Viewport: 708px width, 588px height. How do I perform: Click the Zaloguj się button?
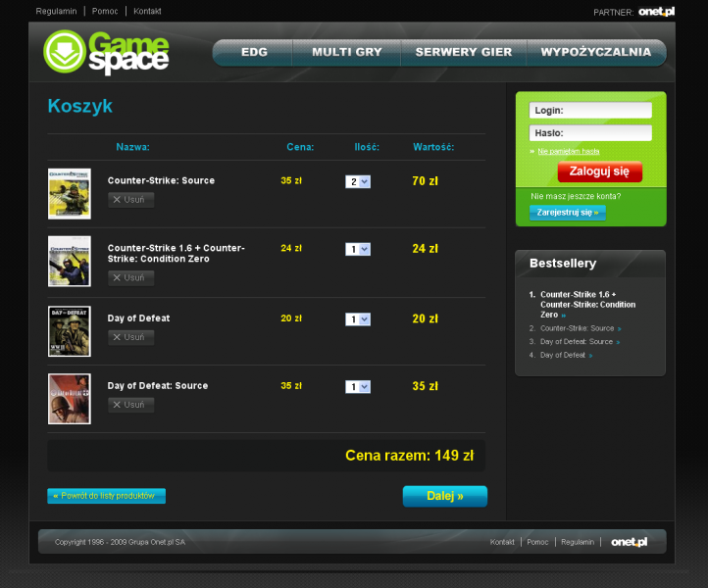point(599,171)
